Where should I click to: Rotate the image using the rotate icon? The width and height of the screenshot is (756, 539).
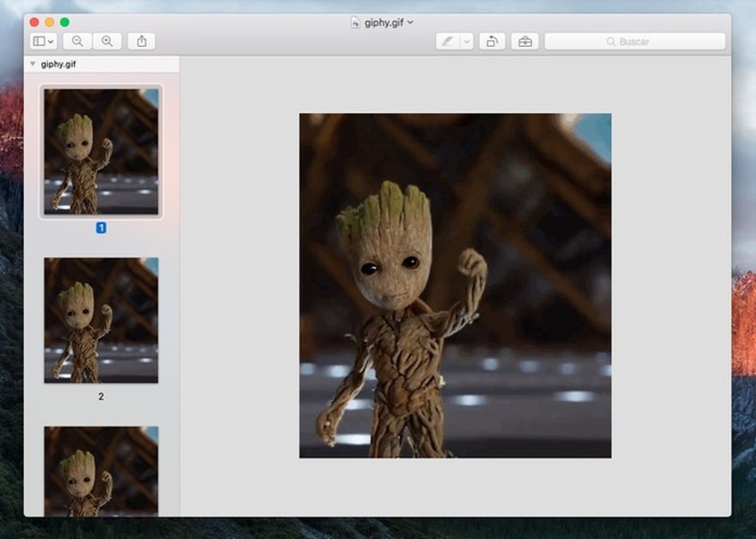(492, 41)
